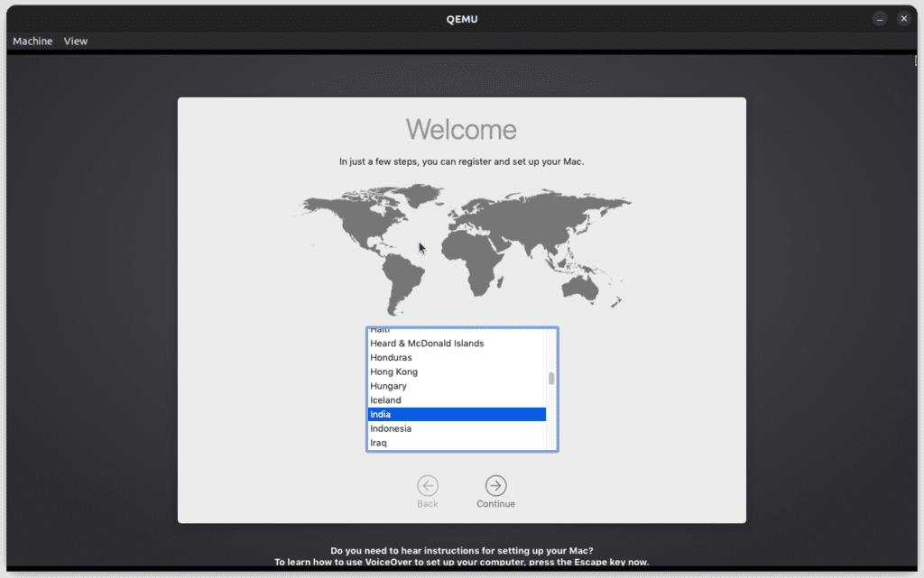The width and height of the screenshot is (924, 578).
Task: Select Heard & McDonald Islands
Action: point(457,344)
